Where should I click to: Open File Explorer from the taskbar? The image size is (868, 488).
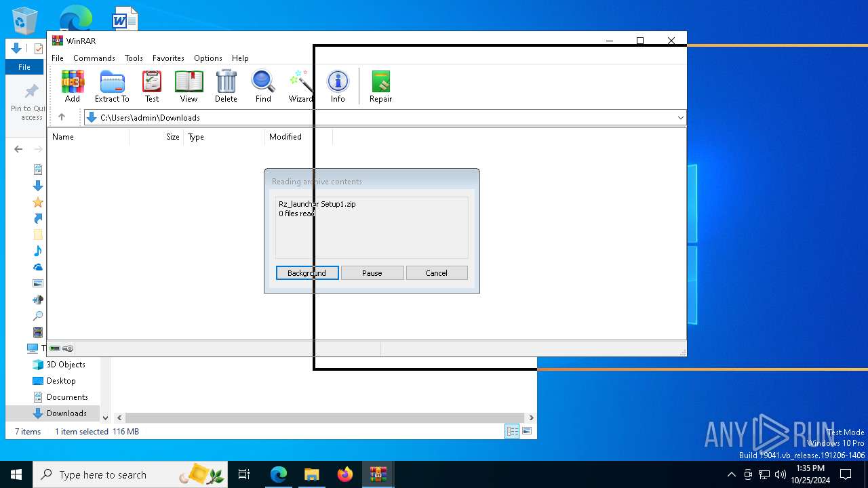[311, 474]
